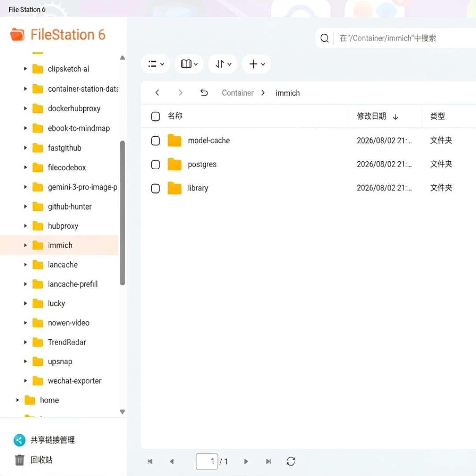
Task: Check the library folder checkbox
Action: coord(156,189)
